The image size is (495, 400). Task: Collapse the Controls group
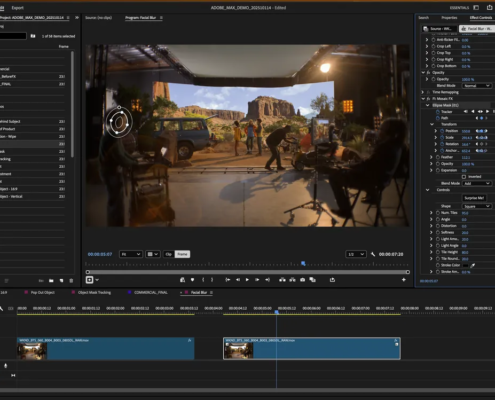pos(428,190)
